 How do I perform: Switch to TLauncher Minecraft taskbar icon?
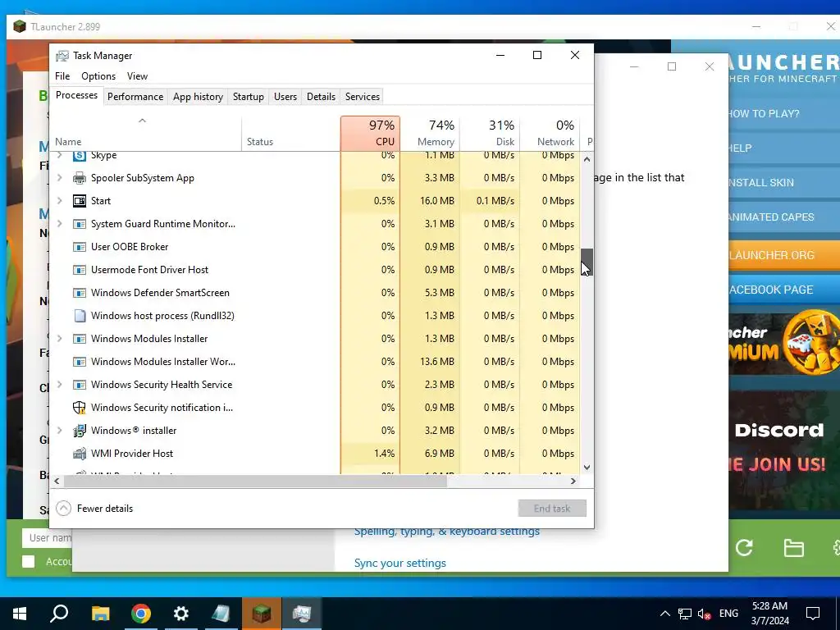pyautogui.click(x=262, y=614)
